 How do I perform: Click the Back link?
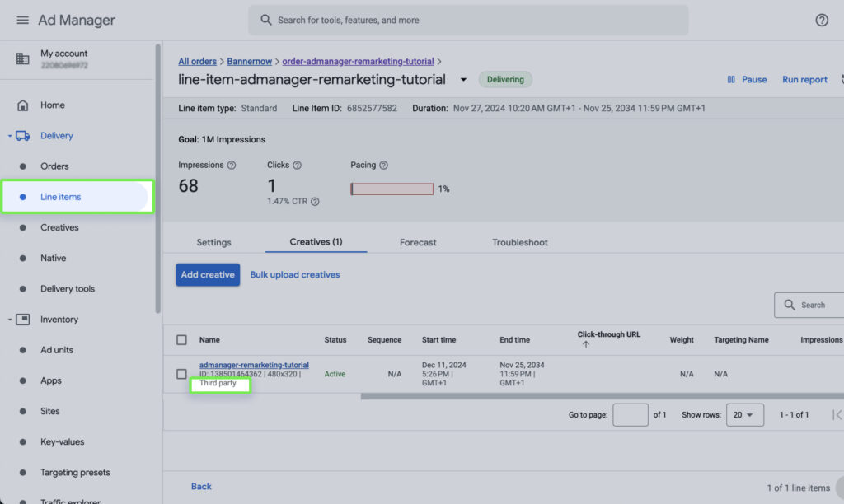(201, 486)
